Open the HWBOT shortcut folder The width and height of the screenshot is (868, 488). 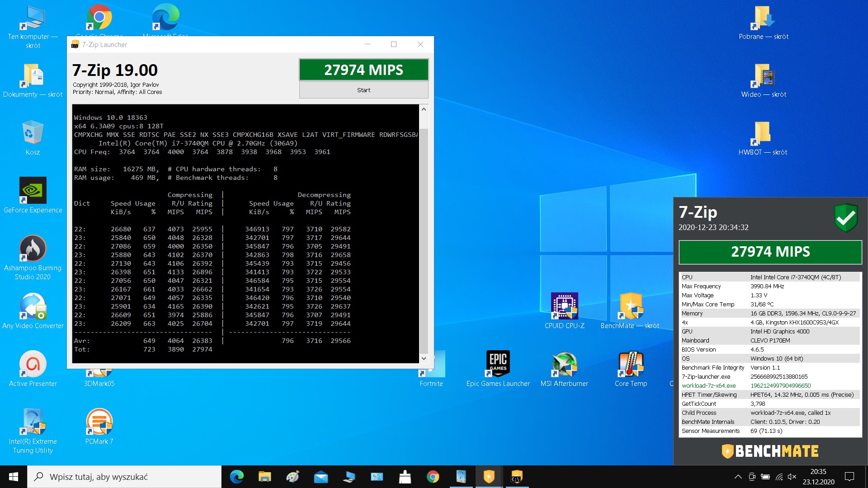click(763, 138)
